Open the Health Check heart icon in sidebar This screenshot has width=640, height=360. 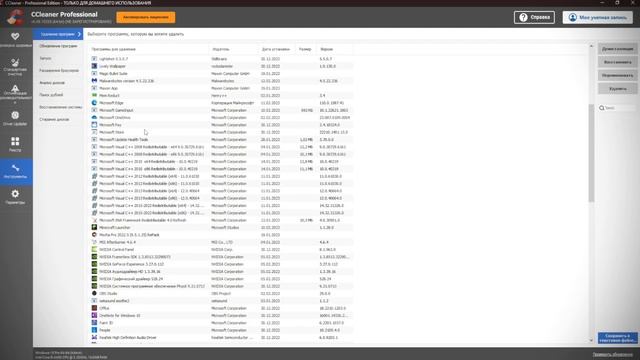[15, 36]
